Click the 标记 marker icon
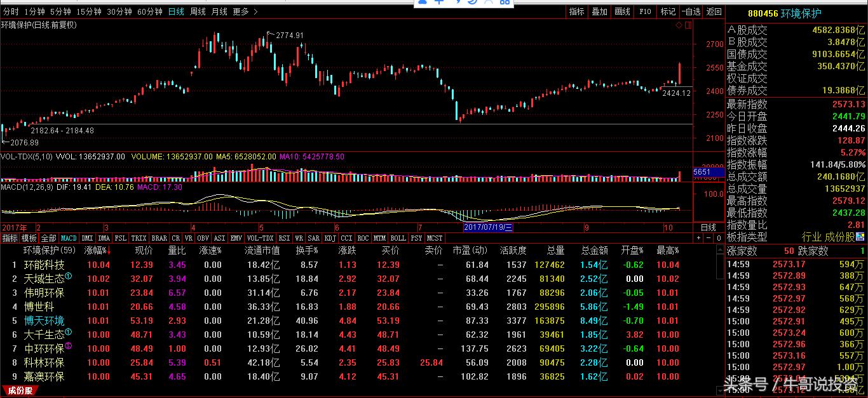Image resolution: width=868 pixels, height=398 pixels. tap(667, 11)
